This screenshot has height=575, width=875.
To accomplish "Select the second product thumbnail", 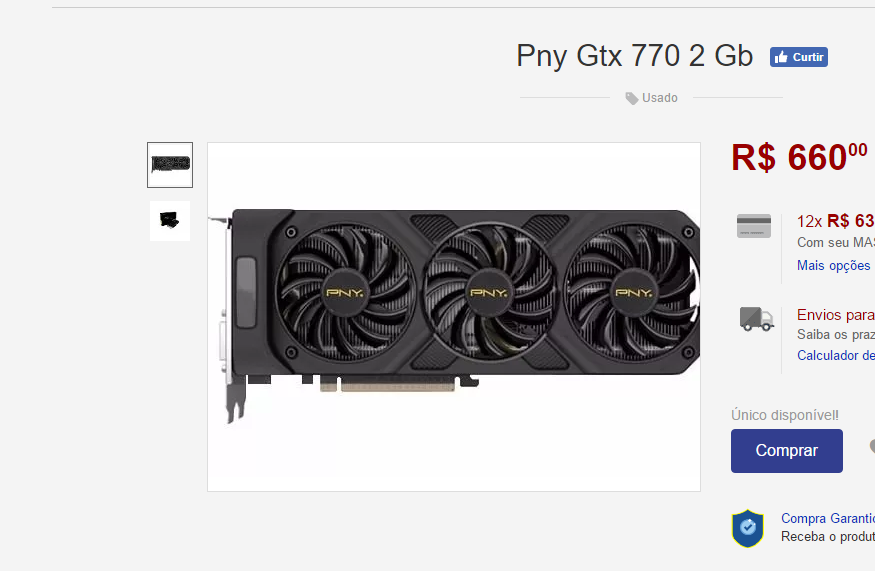I will click(170, 221).
